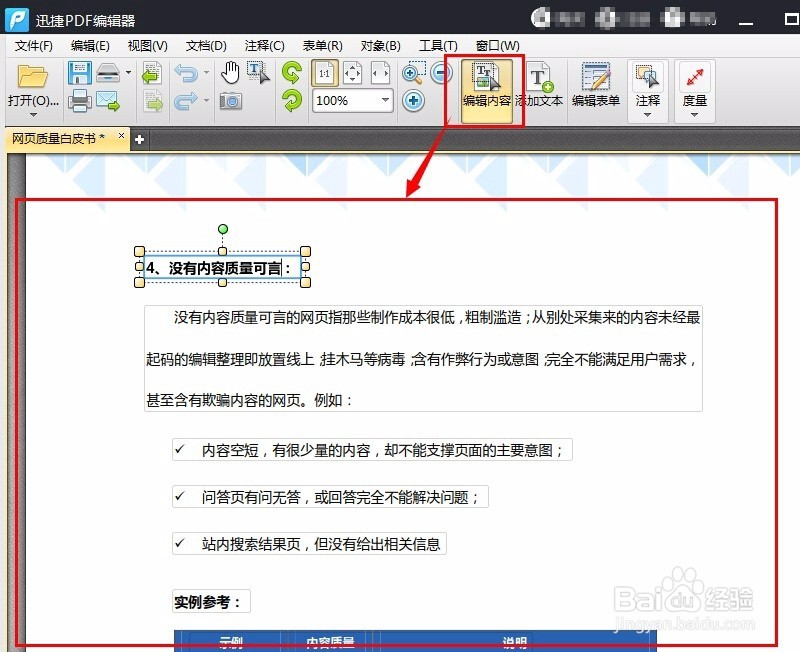The height and width of the screenshot is (652, 800).
Task: Click the redo arrow icon
Action: (186, 101)
